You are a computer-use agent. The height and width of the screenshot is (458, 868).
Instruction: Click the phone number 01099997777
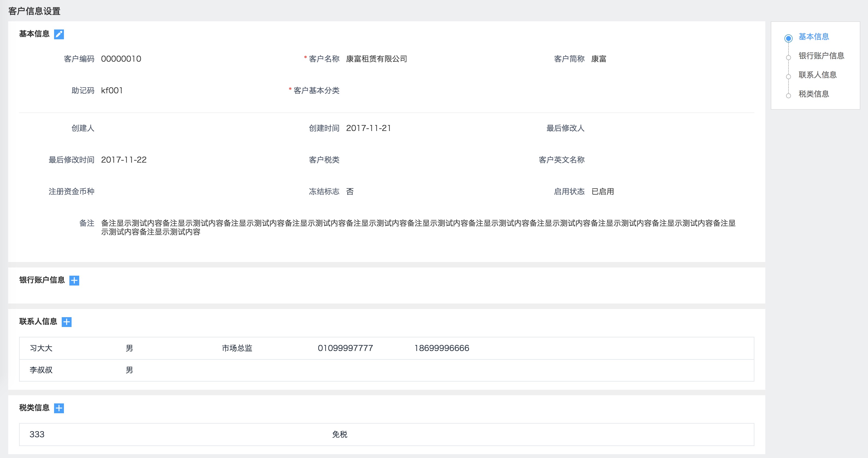click(x=345, y=348)
